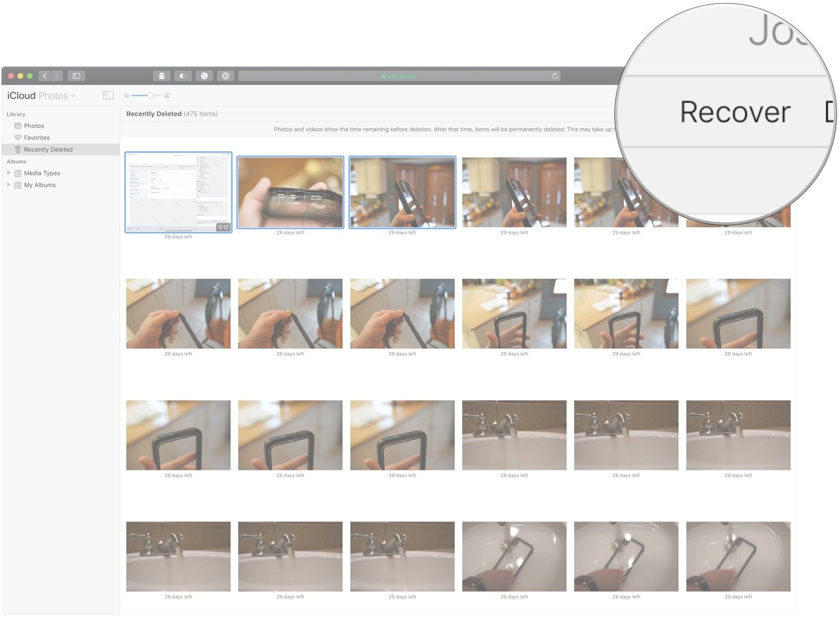Open Photos in the Library sidebar

34,126
